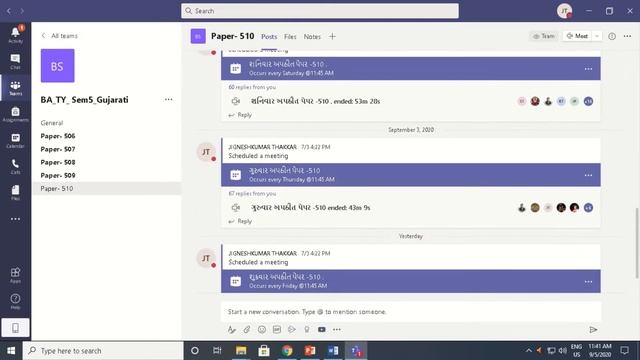Click the new conversation message box
Screen dimensions: 640x360
411,312
